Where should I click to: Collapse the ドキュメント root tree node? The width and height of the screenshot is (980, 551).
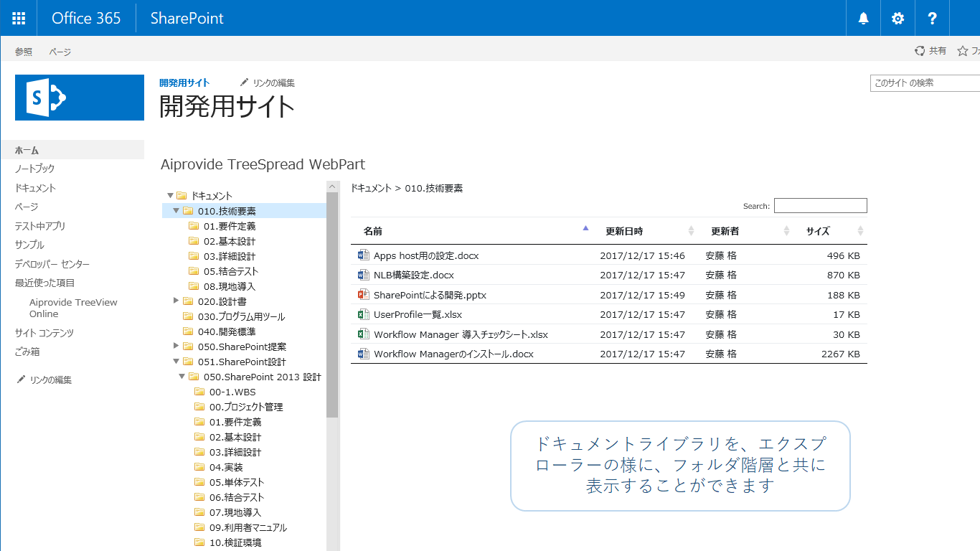coord(171,195)
